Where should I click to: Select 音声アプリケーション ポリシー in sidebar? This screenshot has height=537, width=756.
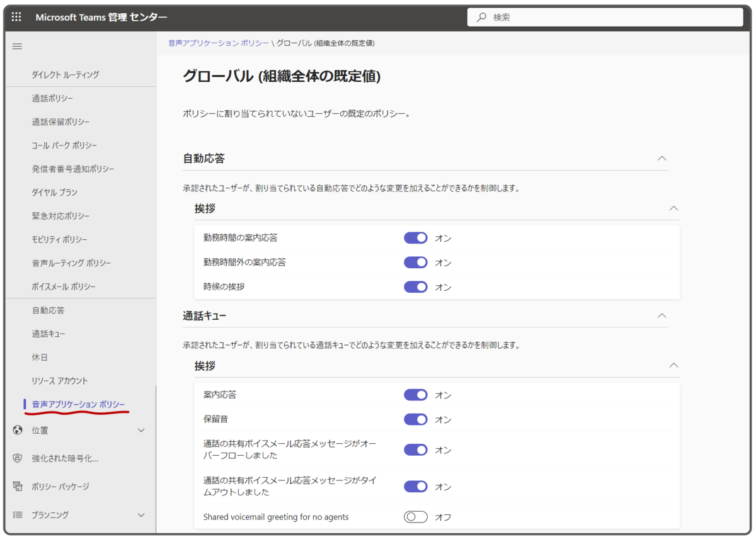click(x=78, y=404)
